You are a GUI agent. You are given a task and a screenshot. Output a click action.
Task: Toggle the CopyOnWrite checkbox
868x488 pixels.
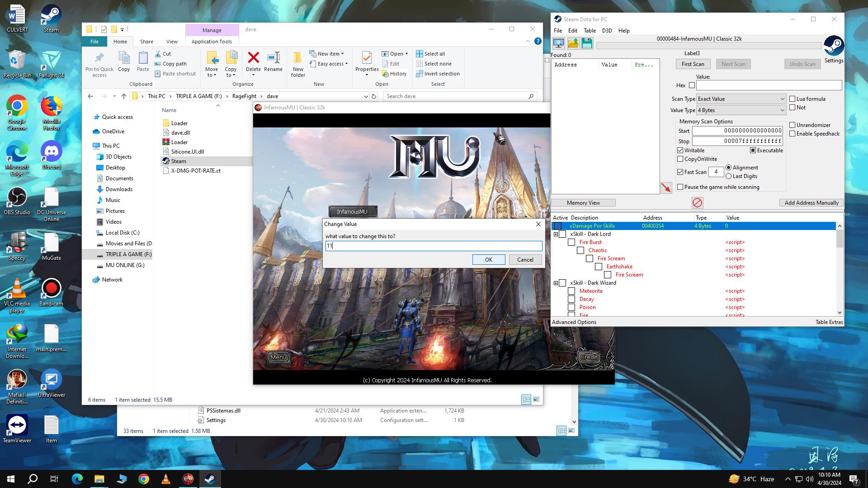(680, 159)
